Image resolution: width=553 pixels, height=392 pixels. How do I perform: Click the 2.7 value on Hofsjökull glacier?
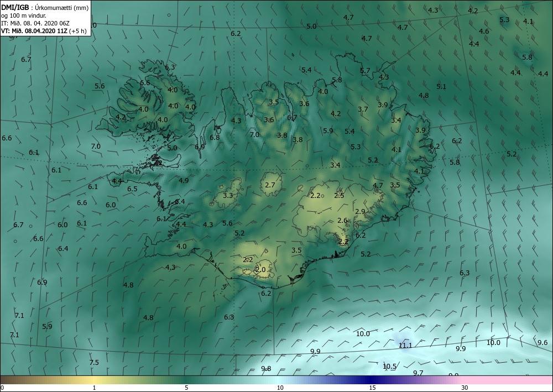(270, 185)
